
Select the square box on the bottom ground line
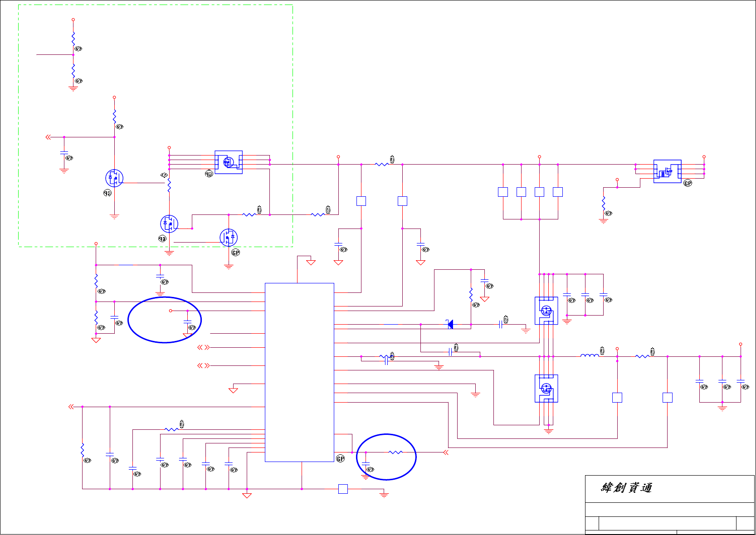pyautogui.click(x=343, y=489)
